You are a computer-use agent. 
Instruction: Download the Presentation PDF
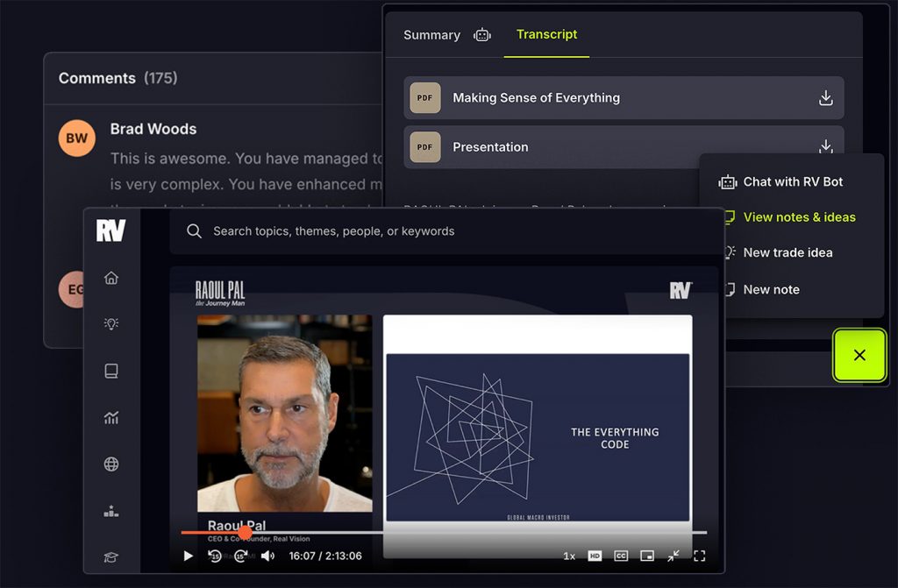point(825,146)
